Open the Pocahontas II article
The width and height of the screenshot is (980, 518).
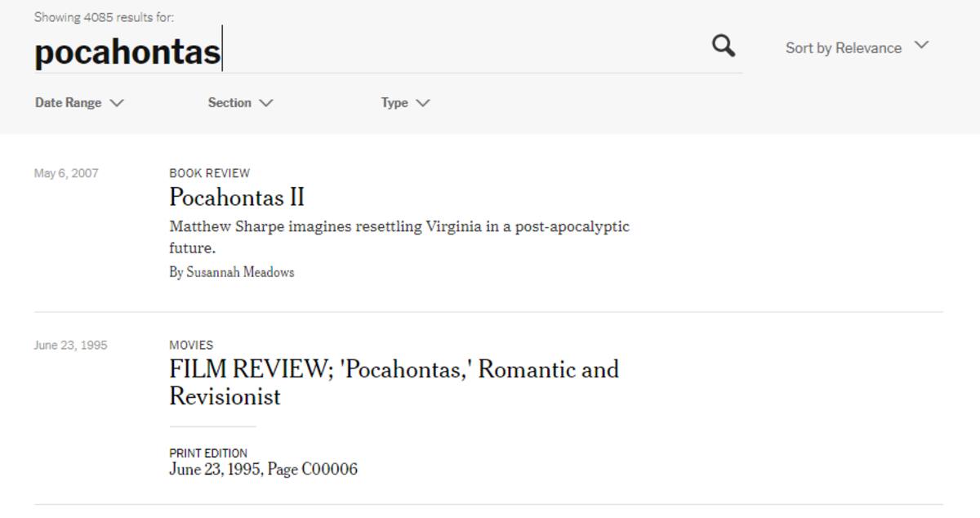pyautogui.click(x=237, y=197)
